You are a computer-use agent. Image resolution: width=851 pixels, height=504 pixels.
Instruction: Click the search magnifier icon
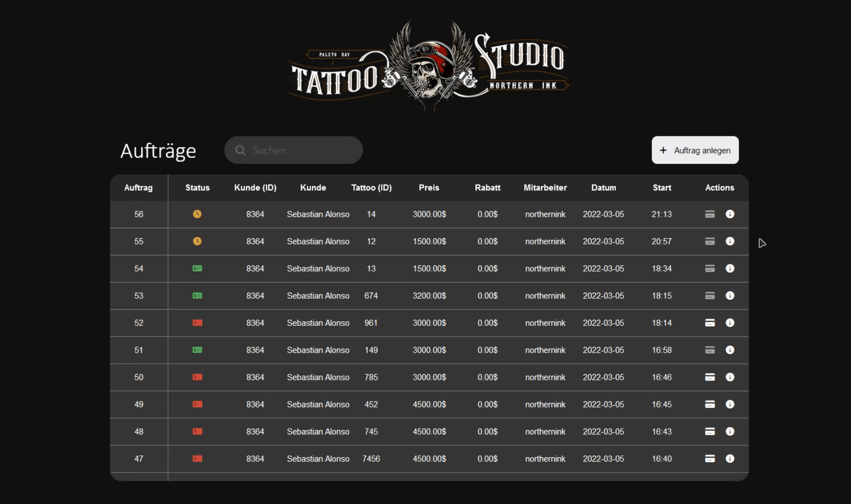240,150
